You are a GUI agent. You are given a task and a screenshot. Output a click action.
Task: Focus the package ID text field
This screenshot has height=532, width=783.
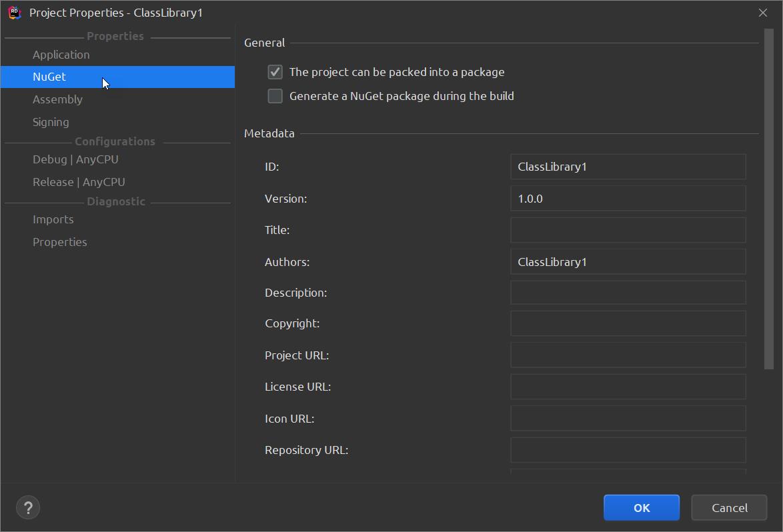click(628, 167)
